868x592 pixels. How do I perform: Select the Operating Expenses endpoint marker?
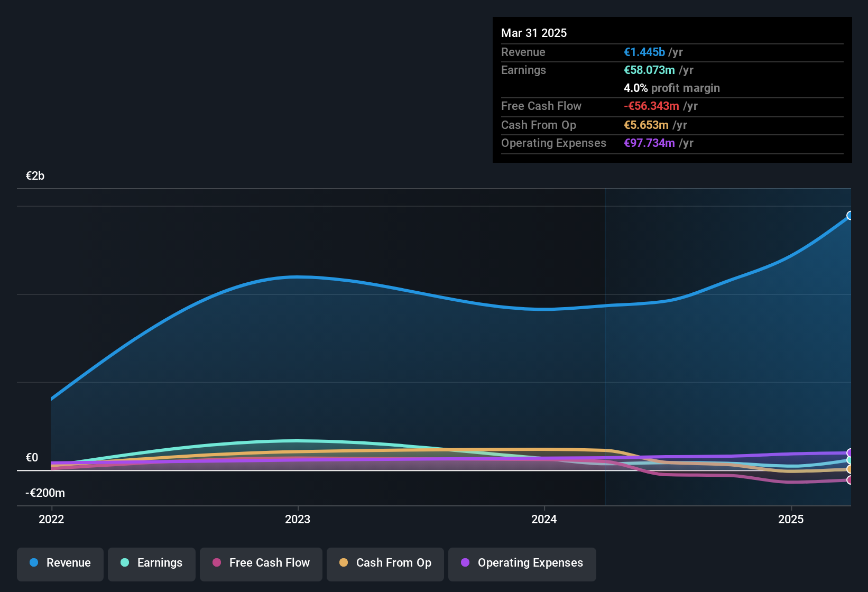coord(850,453)
